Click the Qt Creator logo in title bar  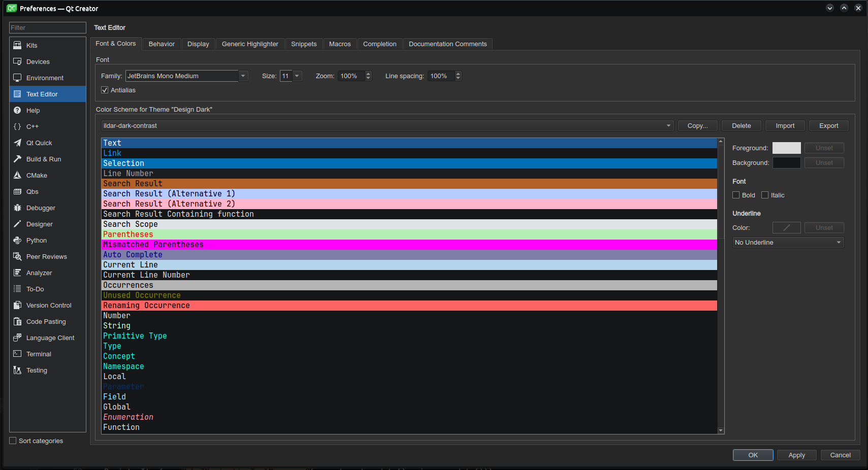pyautogui.click(x=11, y=8)
